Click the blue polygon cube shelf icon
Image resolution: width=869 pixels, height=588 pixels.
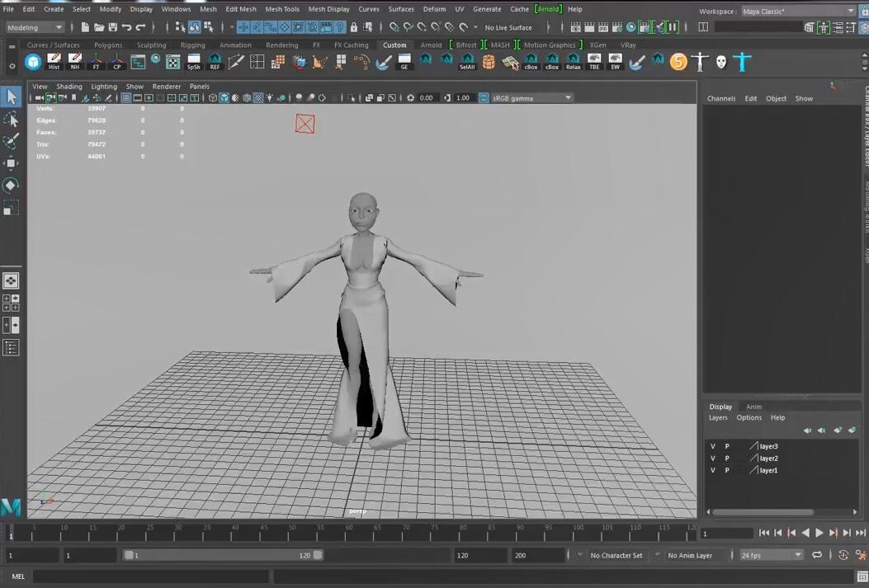coord(33,62)
